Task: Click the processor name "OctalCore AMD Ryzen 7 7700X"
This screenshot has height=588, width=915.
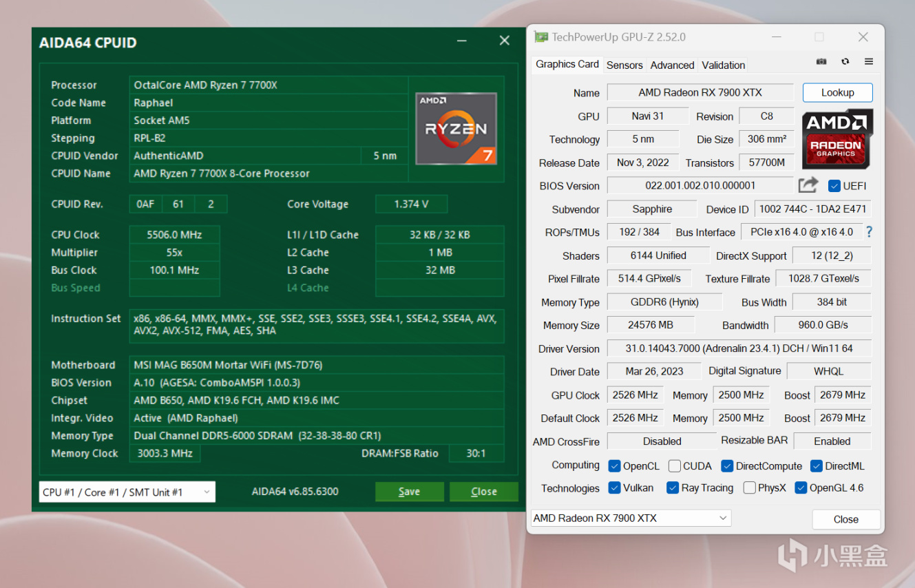Action: coord(205,85)
